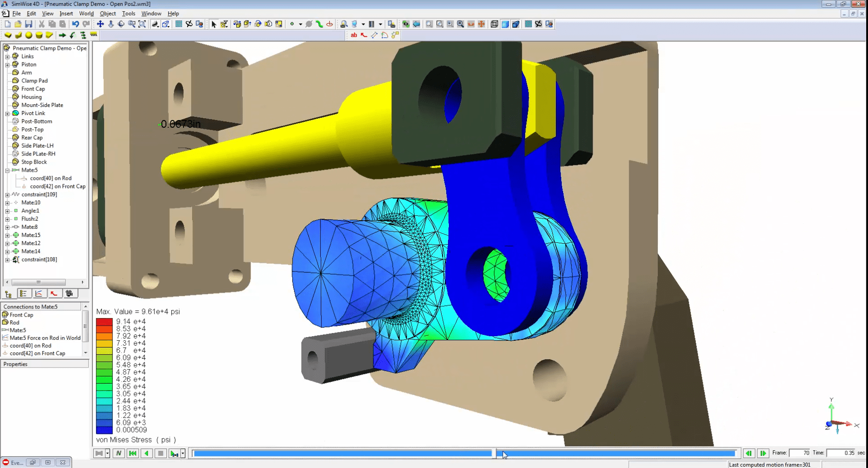Collapse the Mate:5 tree node

coord(7,171)
